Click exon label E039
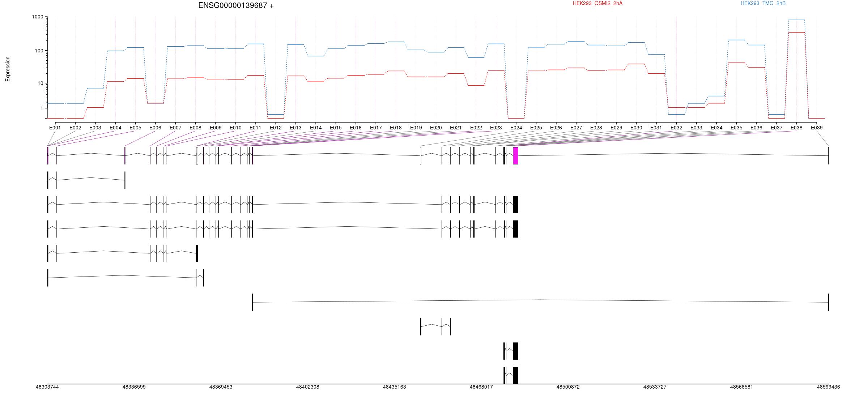The image size is (868, 394). click(x=817, y=128)
